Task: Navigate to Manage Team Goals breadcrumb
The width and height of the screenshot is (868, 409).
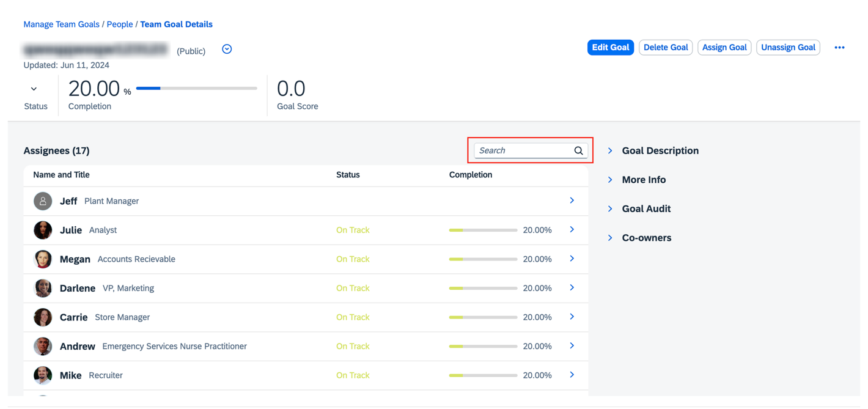Action: (x=61, y=24)
